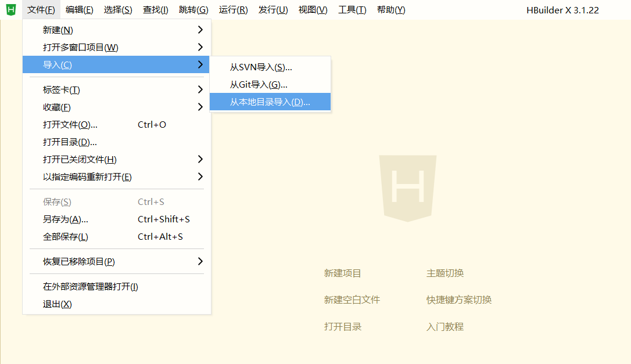
Task: Open the 运行(R) menu
Action: (x=234, y=10)
